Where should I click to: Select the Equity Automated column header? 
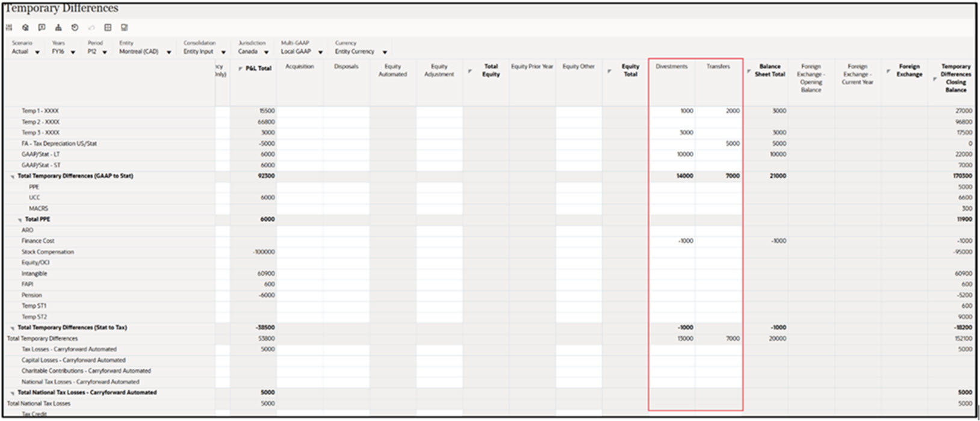pos(392,70)
